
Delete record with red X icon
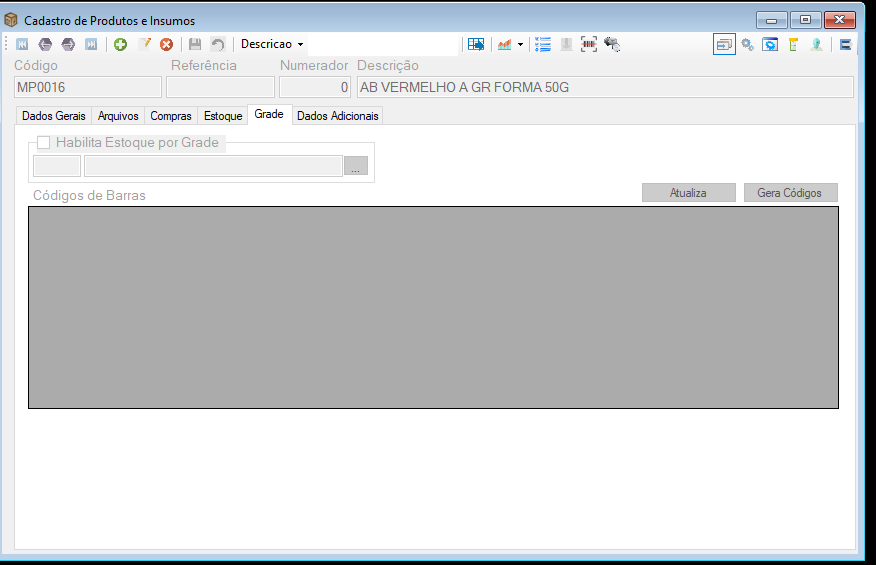(166, 44)
